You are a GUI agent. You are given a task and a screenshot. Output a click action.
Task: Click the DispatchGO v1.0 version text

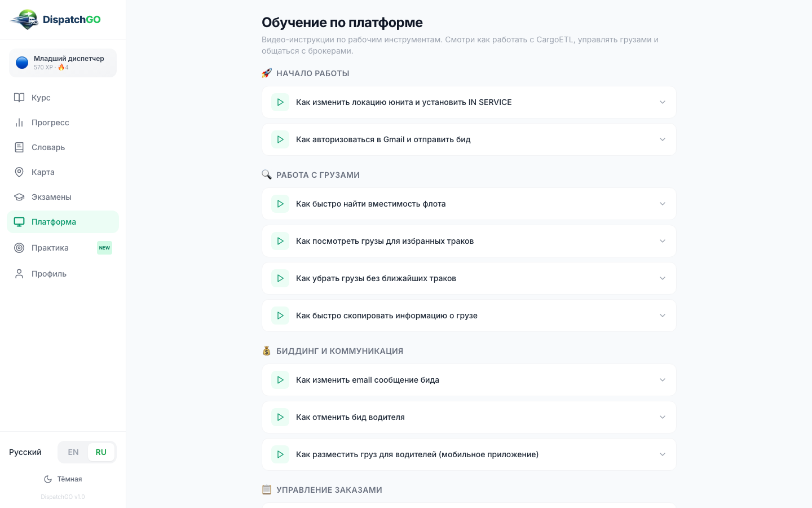tap(63, 497)
